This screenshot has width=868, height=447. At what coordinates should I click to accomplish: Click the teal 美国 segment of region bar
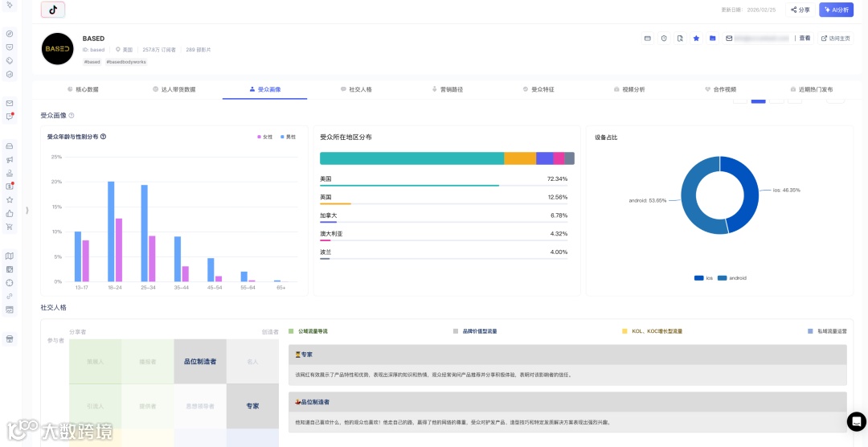point(411,158)
